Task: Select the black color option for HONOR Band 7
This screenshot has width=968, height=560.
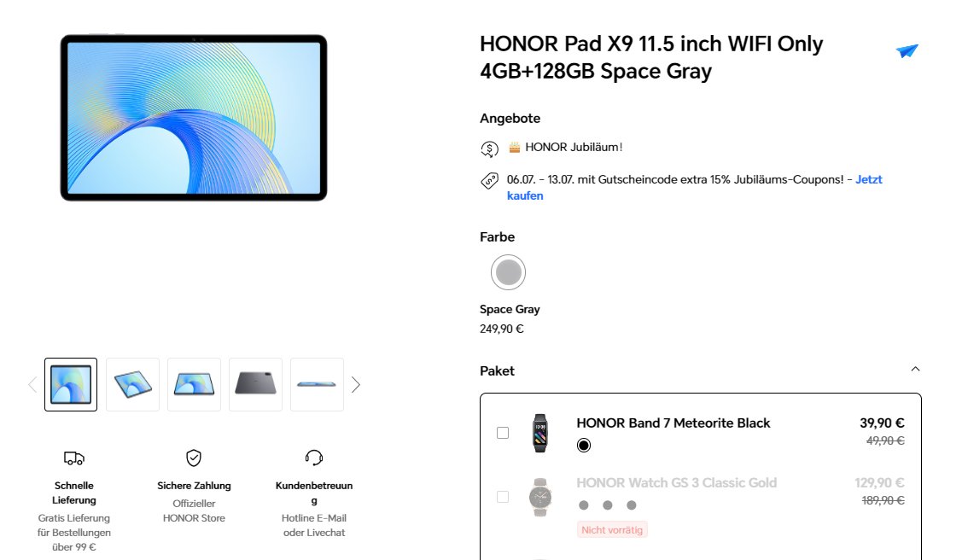Action: click(x=583, y=445)
